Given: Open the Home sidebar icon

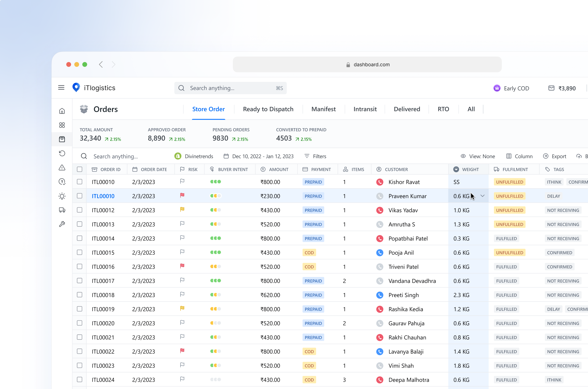Looking at the screenshot, I should pos(62,111).
